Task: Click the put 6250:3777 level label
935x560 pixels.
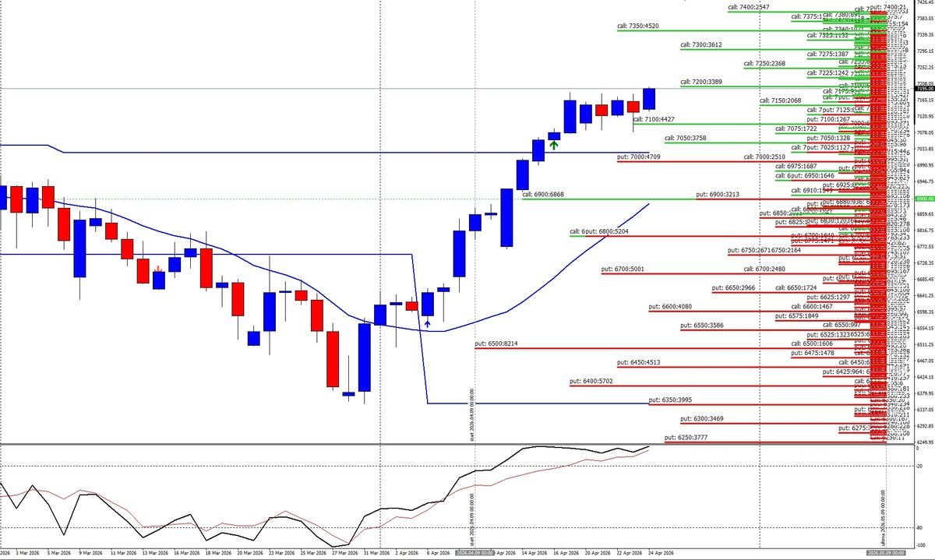Action: pyautogui.click(x=686, y=438)
